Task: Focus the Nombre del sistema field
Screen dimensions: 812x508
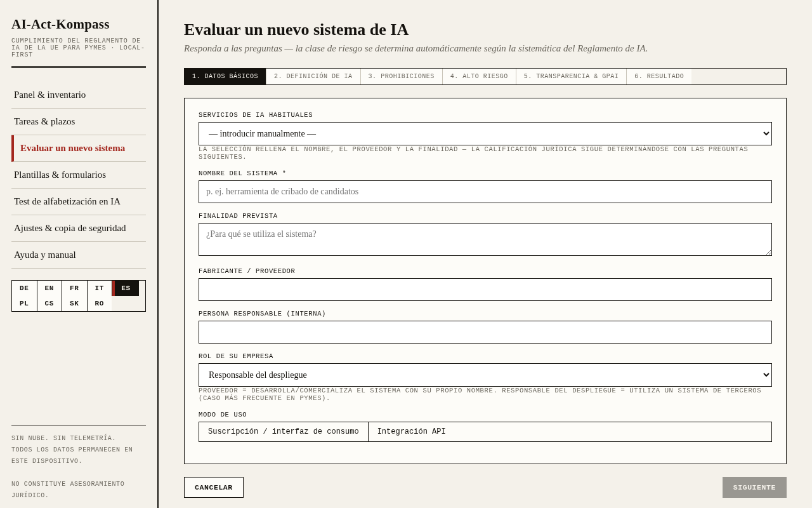Action: click(485, 192)
